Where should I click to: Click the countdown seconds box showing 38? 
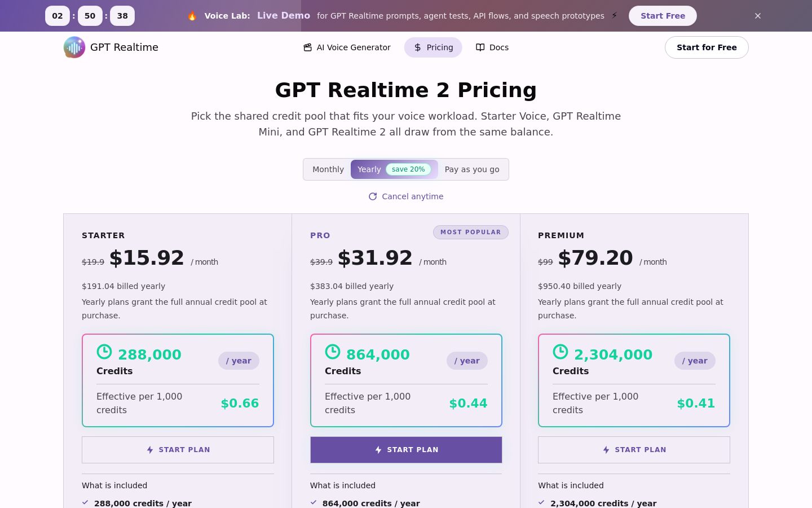click(x=122, y=16)
